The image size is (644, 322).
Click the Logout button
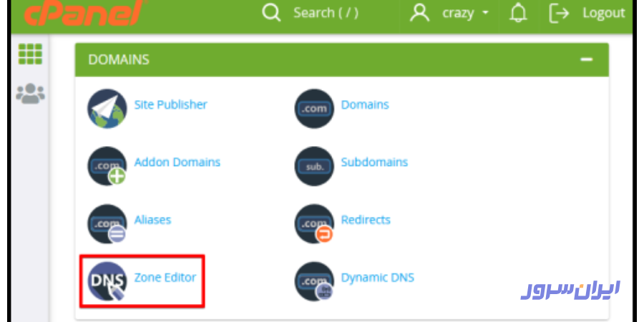pos(587,13)
